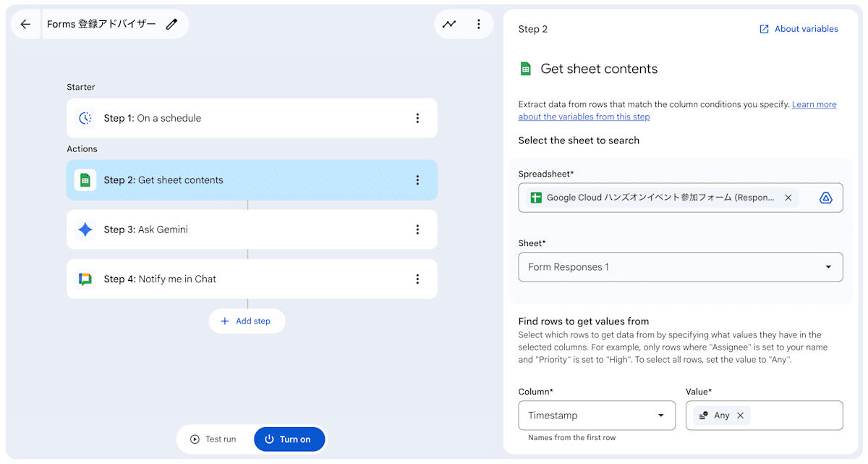
Task: Open the top bar three-dot menu
Action: click(x=479, y=24)
